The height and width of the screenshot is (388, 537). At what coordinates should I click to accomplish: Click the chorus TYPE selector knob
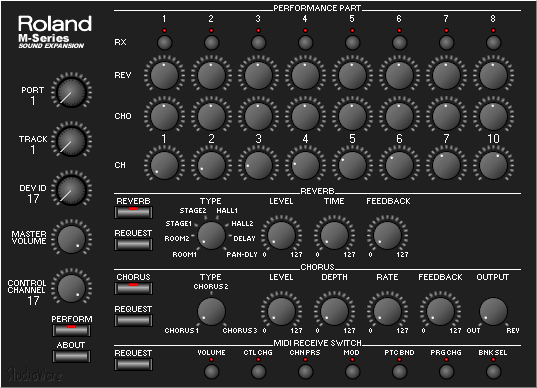[x=211, y=311]
